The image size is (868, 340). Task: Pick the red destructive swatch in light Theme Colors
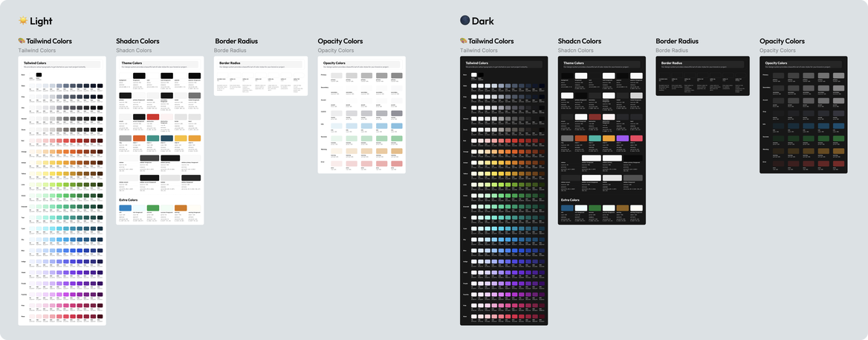pos(153,117)
